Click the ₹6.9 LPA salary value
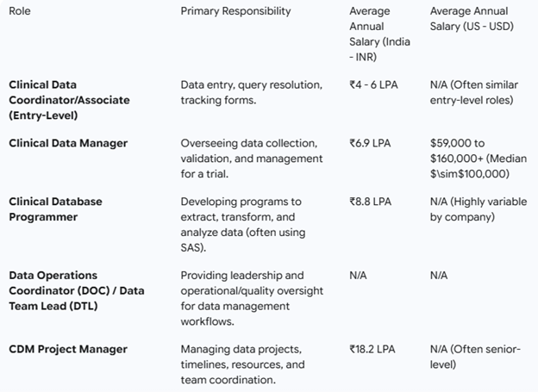Viewport: 538px width, 392px height. (370, 143)
